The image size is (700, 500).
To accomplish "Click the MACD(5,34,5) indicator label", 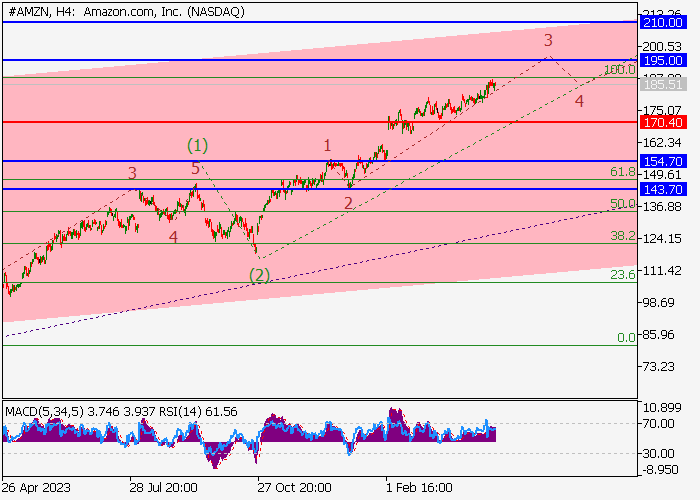I will tap(44, 411).
